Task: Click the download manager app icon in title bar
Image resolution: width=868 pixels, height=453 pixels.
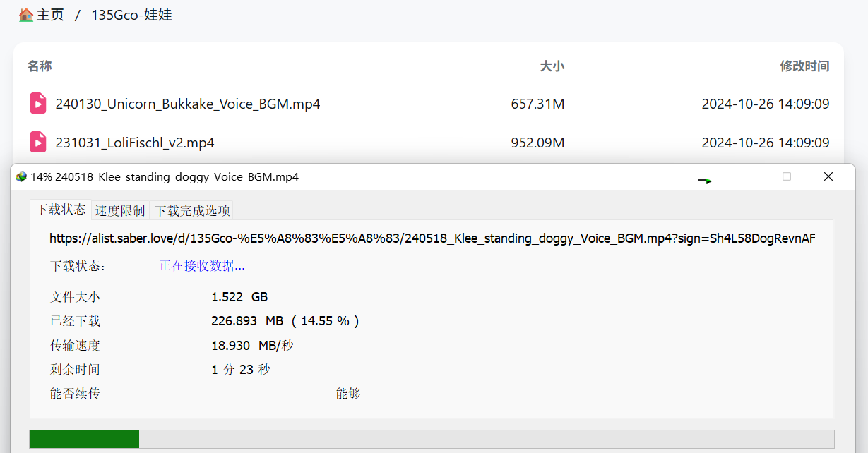Action: point(22,176)
